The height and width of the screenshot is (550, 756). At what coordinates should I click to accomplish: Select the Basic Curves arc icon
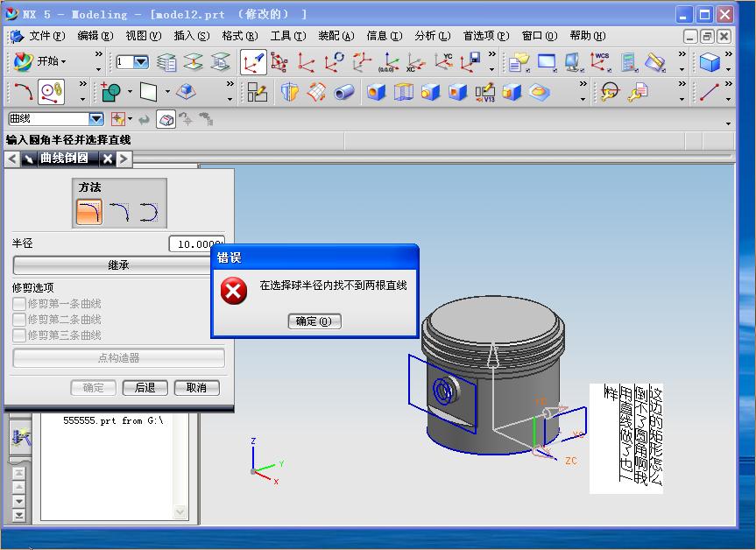(x=23, y=92)
